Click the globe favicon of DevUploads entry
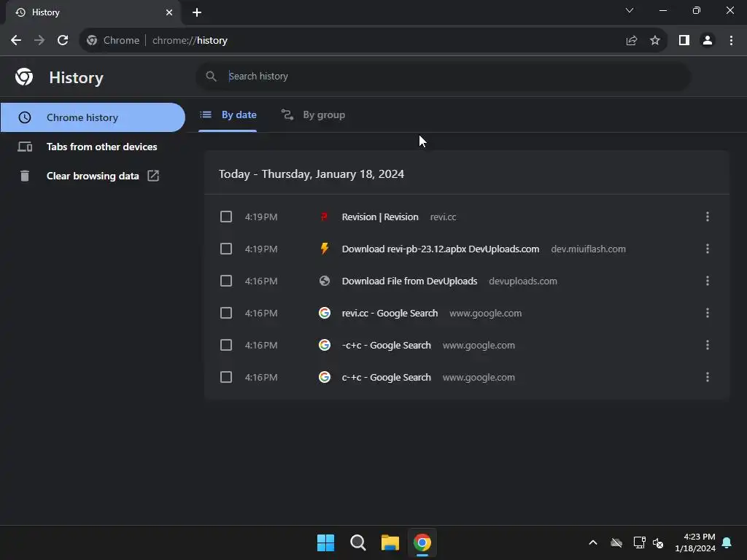The image size is (747, 560). [325, 281]
